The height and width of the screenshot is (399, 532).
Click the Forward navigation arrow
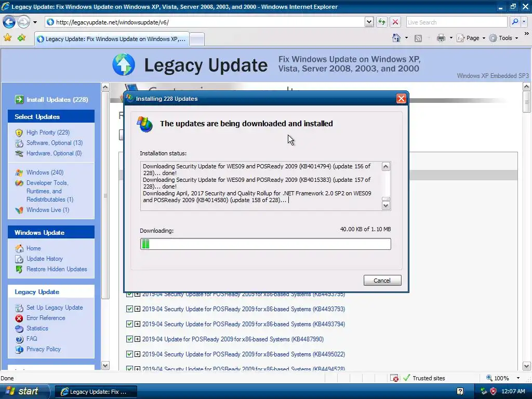pos(23,22)
